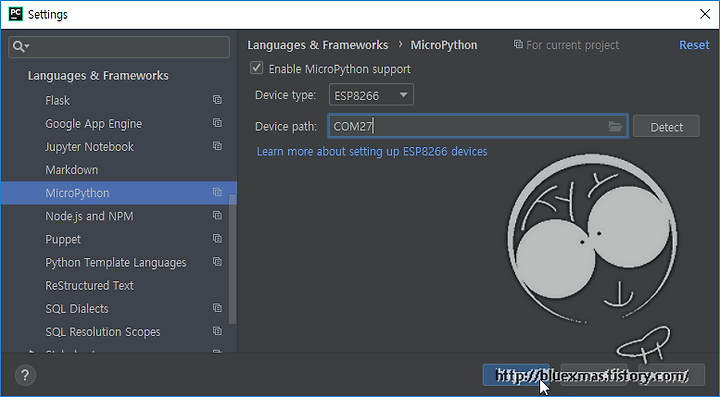Click the help question mark button

tap(25, 375)
